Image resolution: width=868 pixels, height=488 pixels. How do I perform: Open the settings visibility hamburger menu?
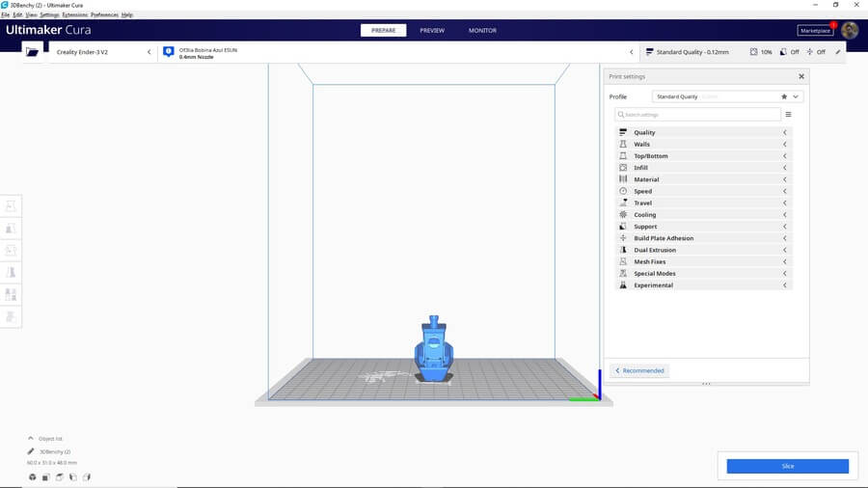[788, 114]
